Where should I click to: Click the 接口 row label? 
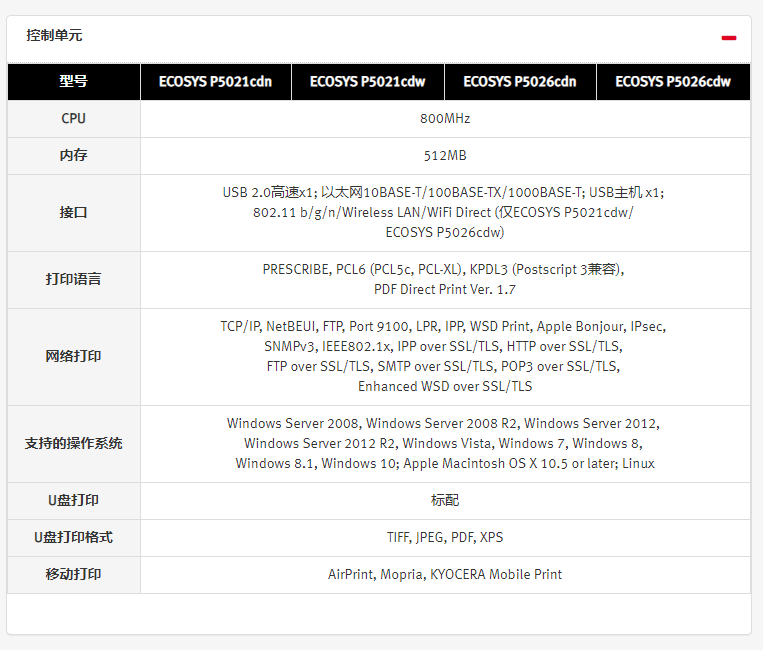click(x=73, y=212)
